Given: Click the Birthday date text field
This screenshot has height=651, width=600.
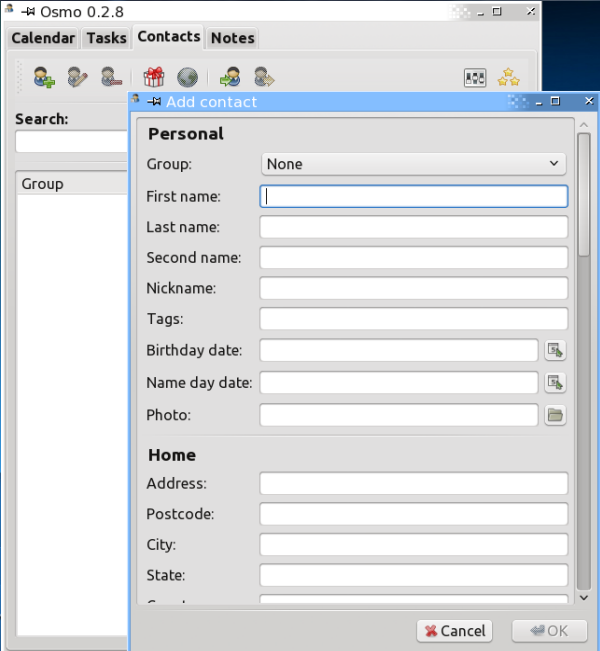Looking at the screenshot, I should click(399, 350).
